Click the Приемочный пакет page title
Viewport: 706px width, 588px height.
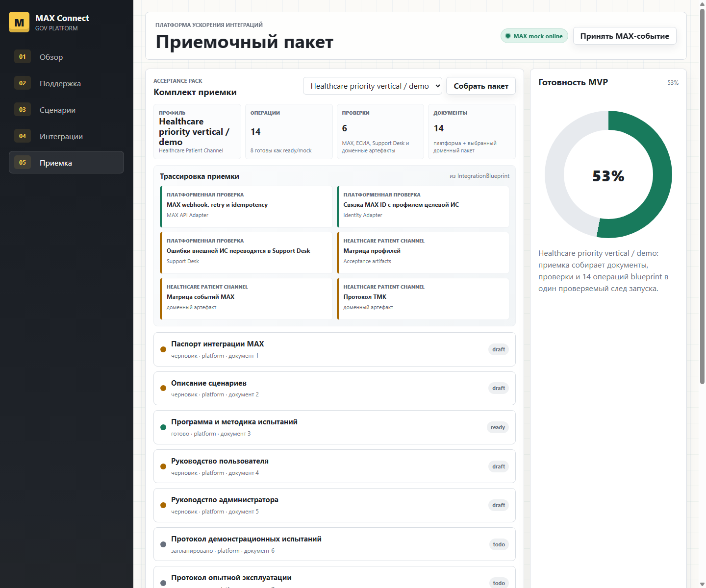pos(244,42)
